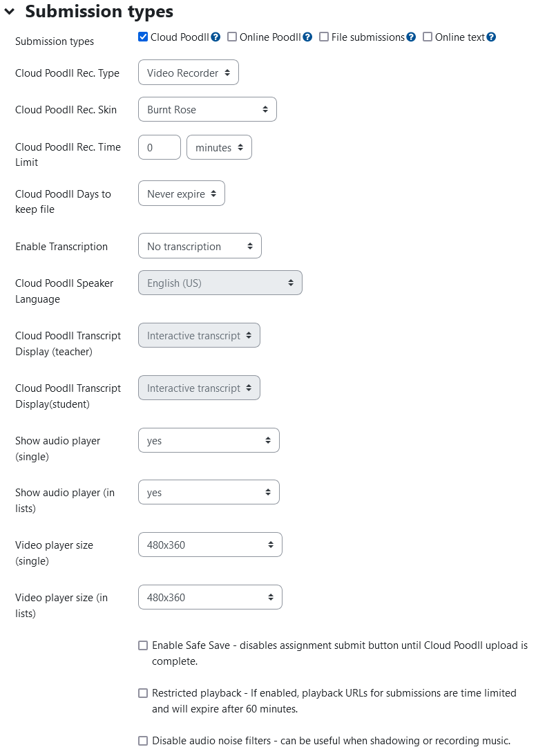Open the time limit units dropdown
This screenshot has height=756, width=536.
pyautogui.click(x=219, y=147)
